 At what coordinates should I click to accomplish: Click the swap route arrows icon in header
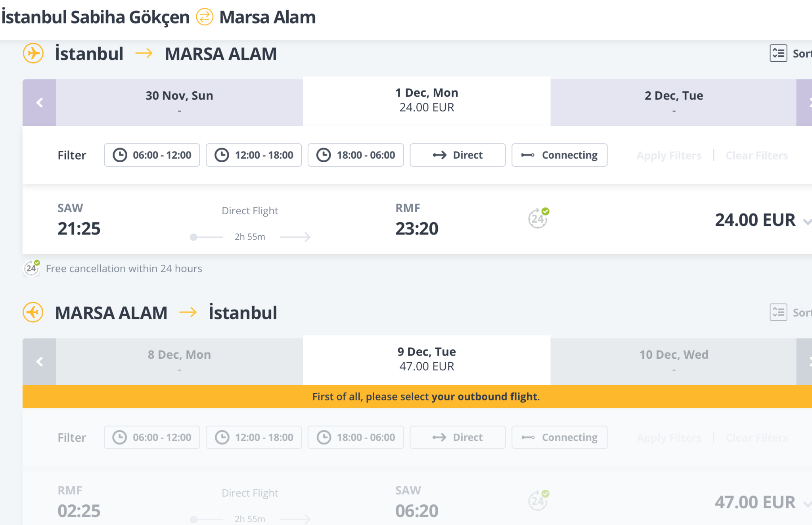click(205, 17)
